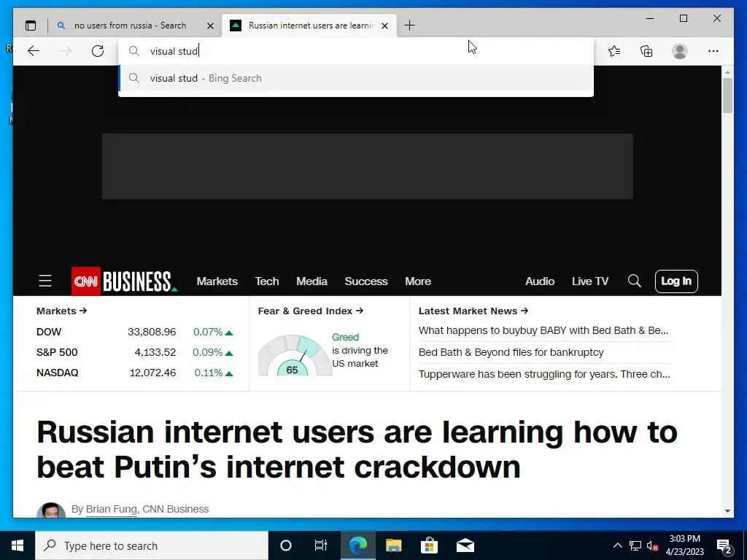Show hidden system tray icons chevron
The height and width of the screenshot is (560, 747).
[x=617, y=545]
